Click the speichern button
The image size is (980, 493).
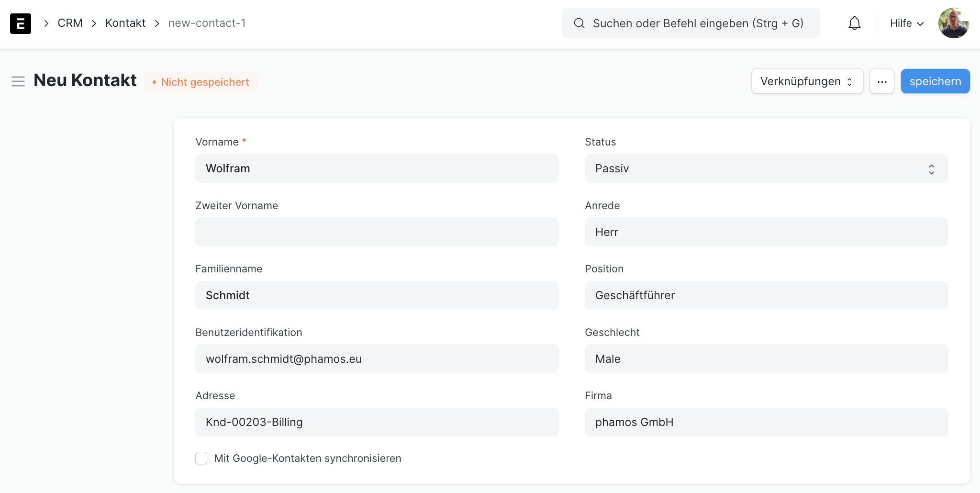click(x=935, y=81)
